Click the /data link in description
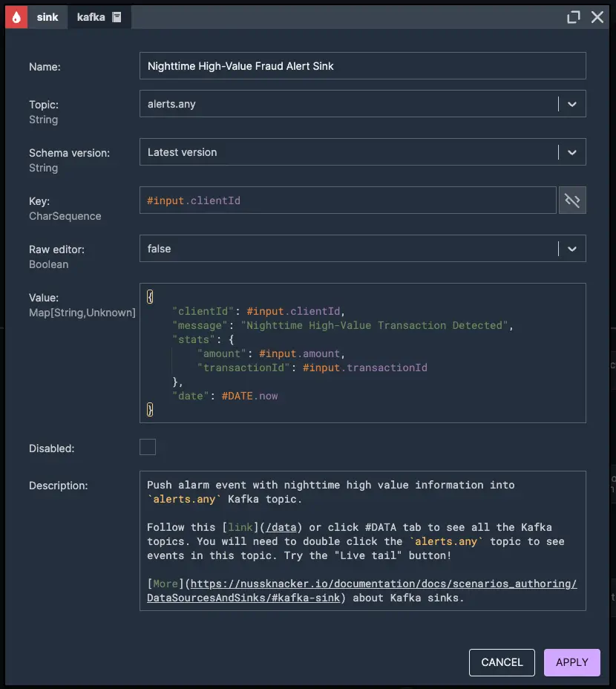Image resolution: width=616 pixels, height=689 pixels. point(281,527)
